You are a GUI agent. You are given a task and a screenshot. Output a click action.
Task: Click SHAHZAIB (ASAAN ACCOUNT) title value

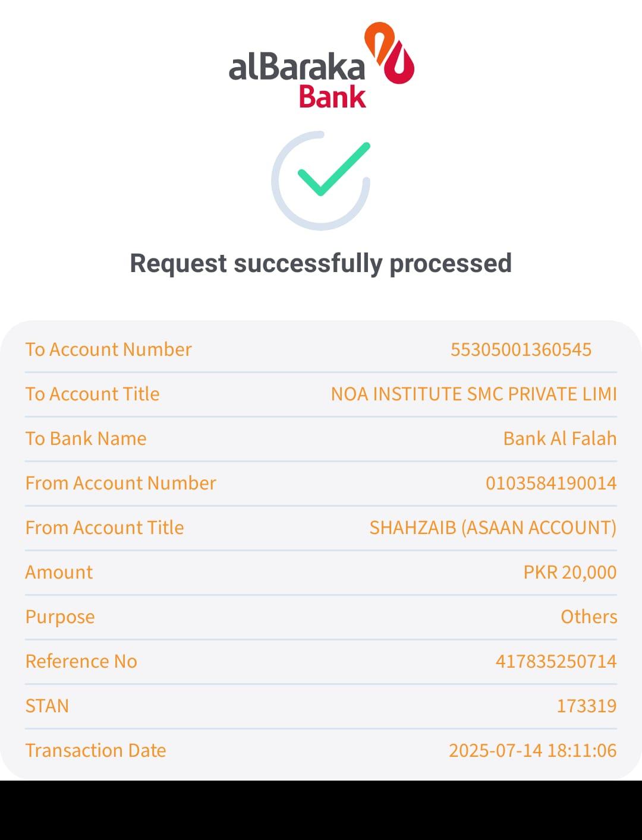492,528
